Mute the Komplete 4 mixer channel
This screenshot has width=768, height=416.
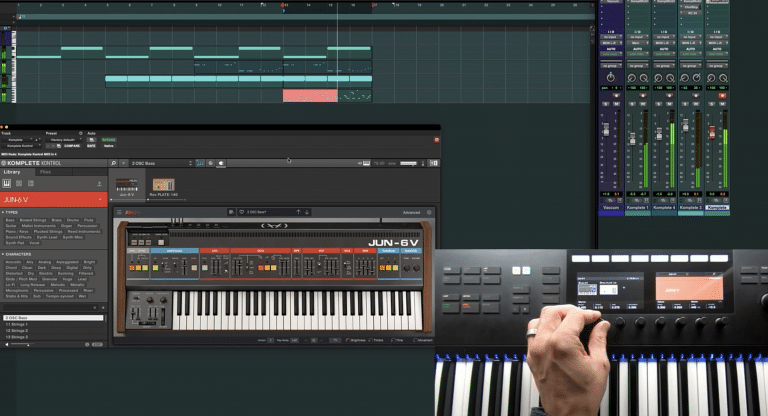click(x=669, y=104)
